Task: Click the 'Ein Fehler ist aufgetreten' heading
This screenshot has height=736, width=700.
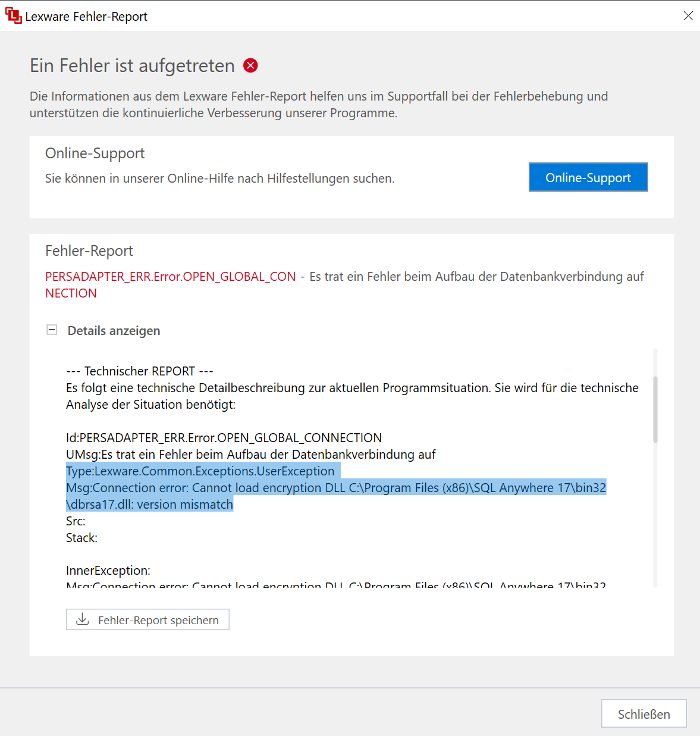Action: point(132,65)
